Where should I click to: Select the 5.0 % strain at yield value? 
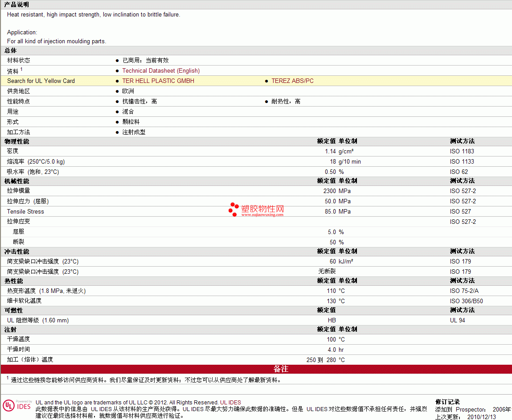(x=336, y=232)
